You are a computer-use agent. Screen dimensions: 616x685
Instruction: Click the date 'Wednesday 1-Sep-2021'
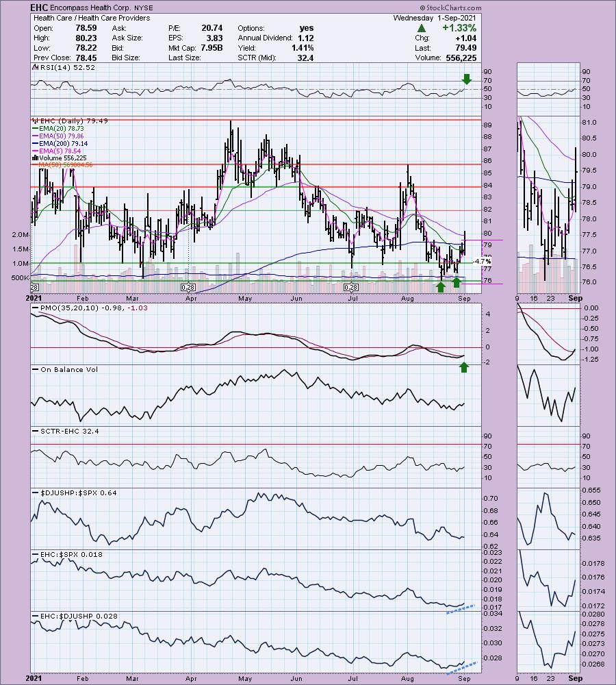click(x=435, y=18)
